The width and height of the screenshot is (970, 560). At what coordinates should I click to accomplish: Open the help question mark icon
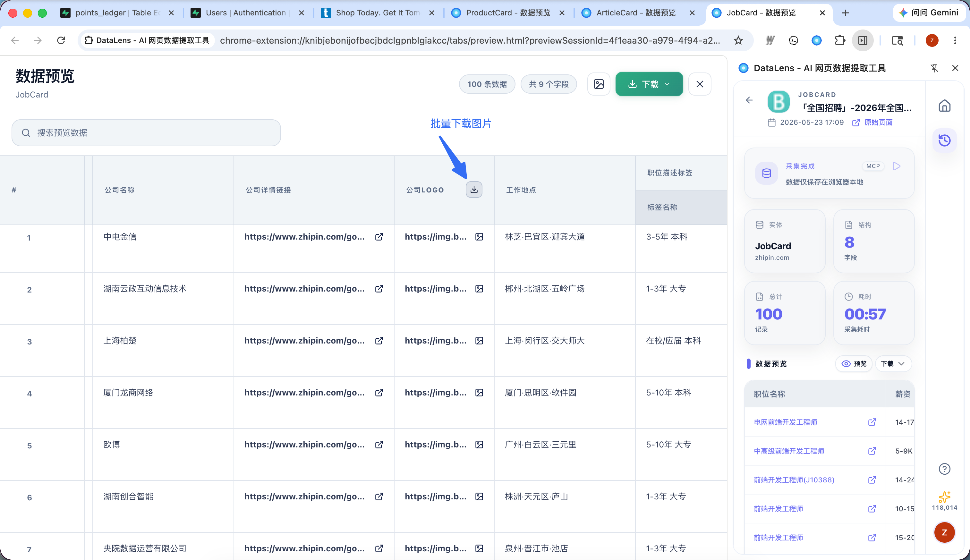[945, 469]
